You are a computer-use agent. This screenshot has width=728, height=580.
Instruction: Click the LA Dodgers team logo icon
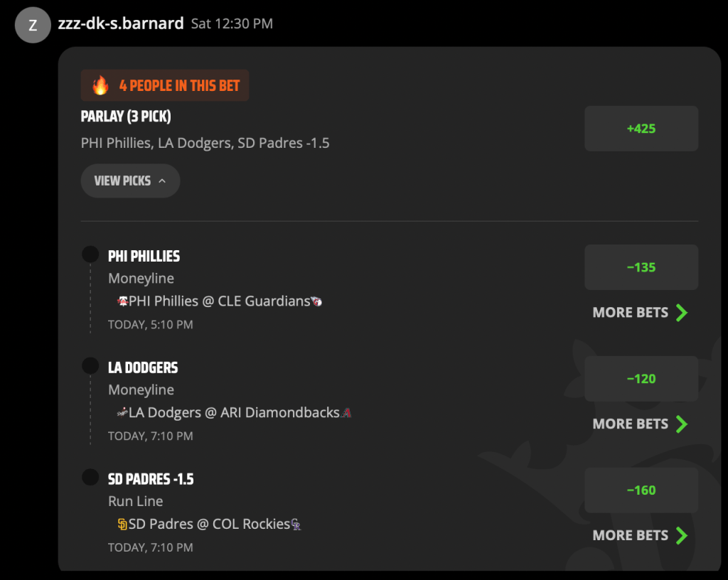[122, 412]
